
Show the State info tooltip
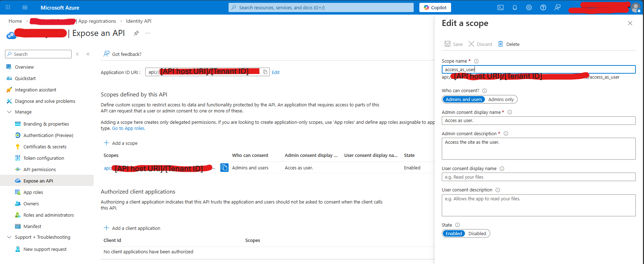coord(457,225)
